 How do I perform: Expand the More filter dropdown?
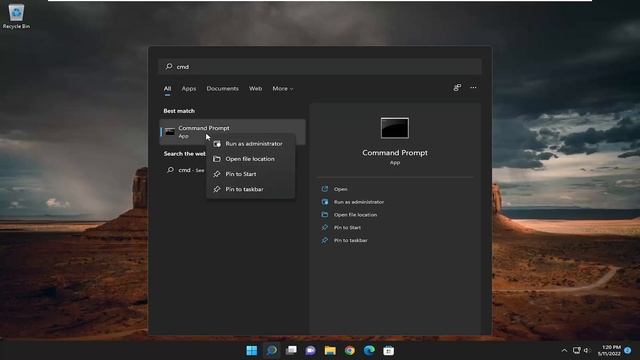(282, 89)
